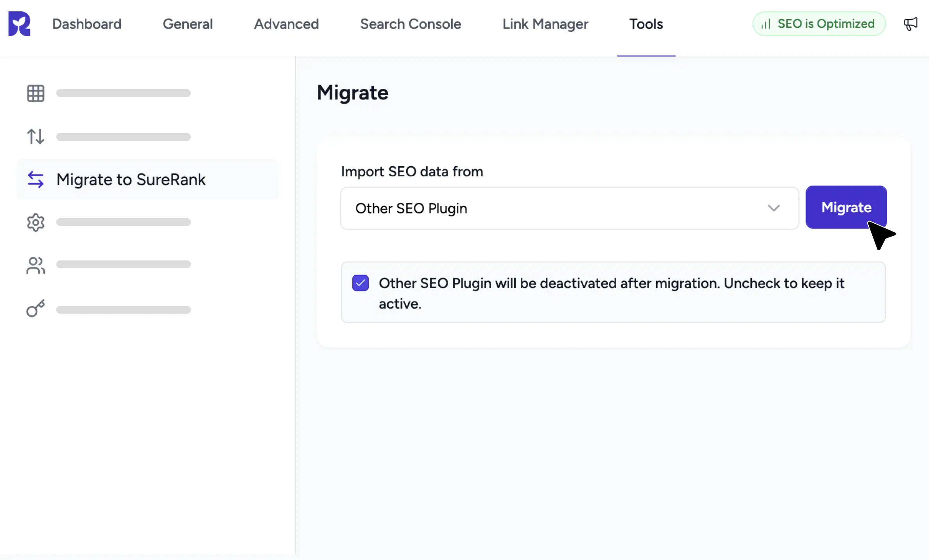Select the gear settings sidebar icon
Screen dimensions: 929x560
tap(36, 222)
